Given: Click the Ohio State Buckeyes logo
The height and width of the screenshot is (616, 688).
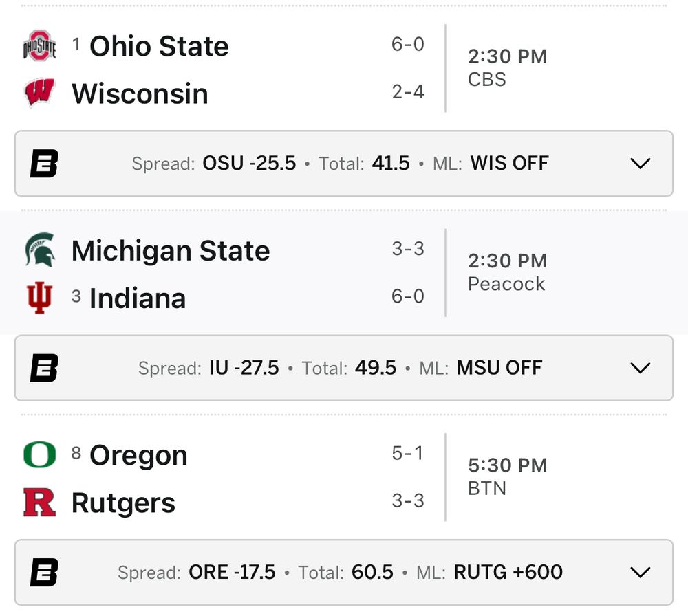Looking at the screenshot, I should [x=39, y=46].
